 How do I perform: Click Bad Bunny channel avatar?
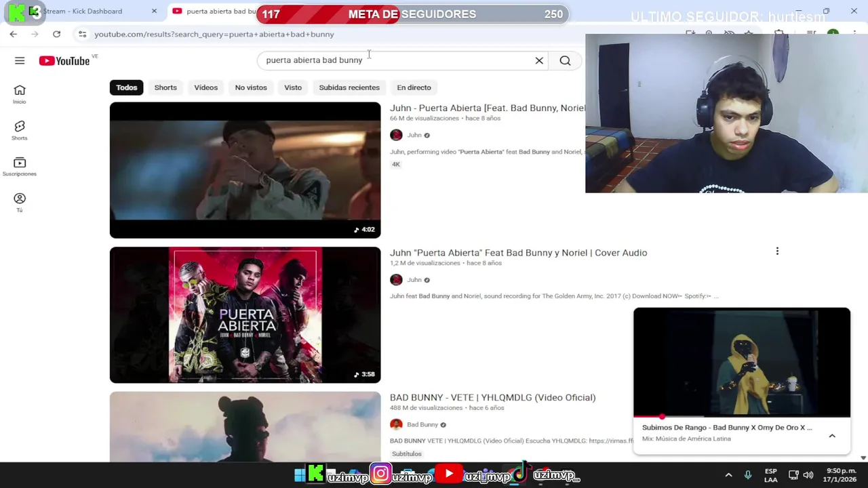click(396, 424)
